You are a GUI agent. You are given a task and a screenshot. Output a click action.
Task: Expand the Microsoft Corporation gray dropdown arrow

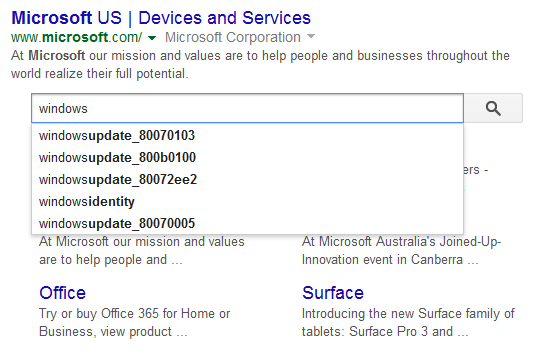point(311,36)
